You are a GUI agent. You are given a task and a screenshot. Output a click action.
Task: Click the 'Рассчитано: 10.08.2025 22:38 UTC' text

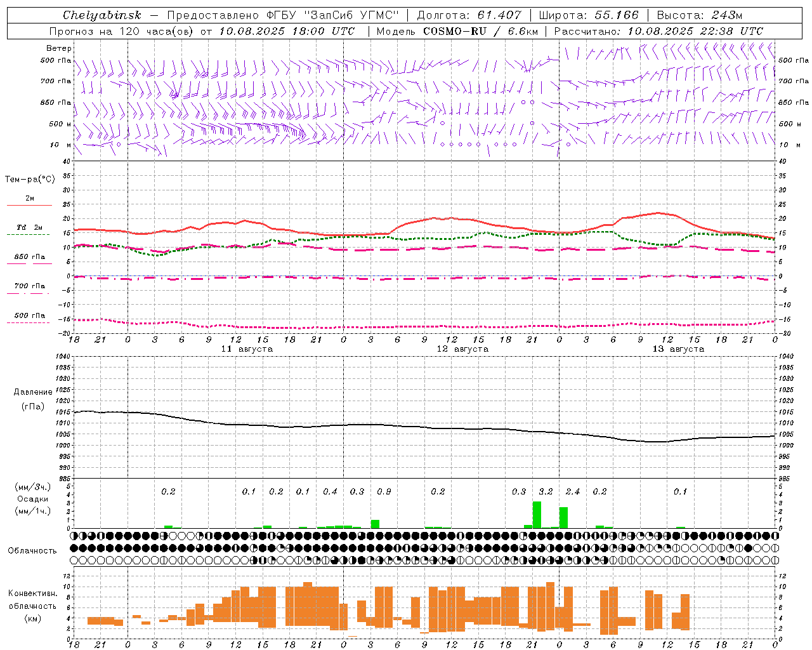click(658, 31)
